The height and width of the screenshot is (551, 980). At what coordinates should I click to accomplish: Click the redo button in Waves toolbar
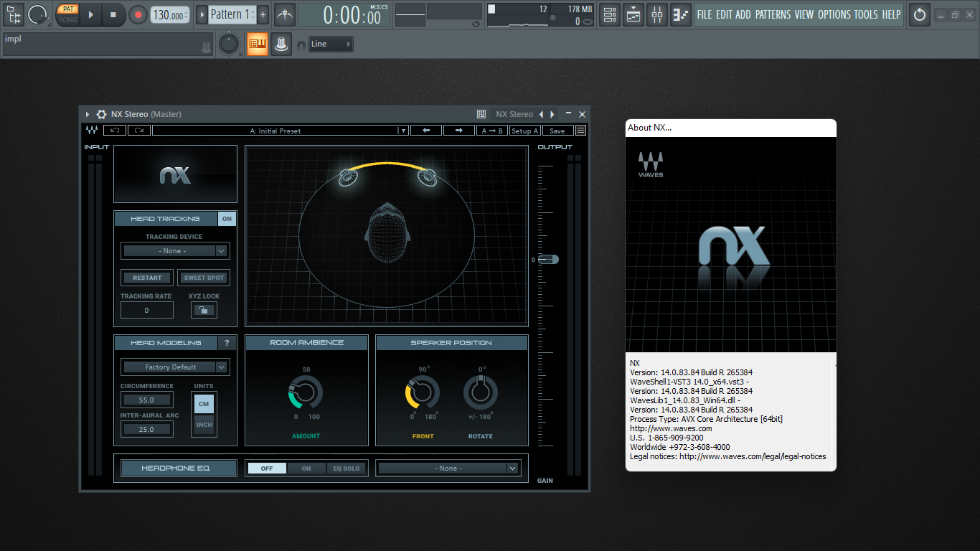click(x=139, y=131)
